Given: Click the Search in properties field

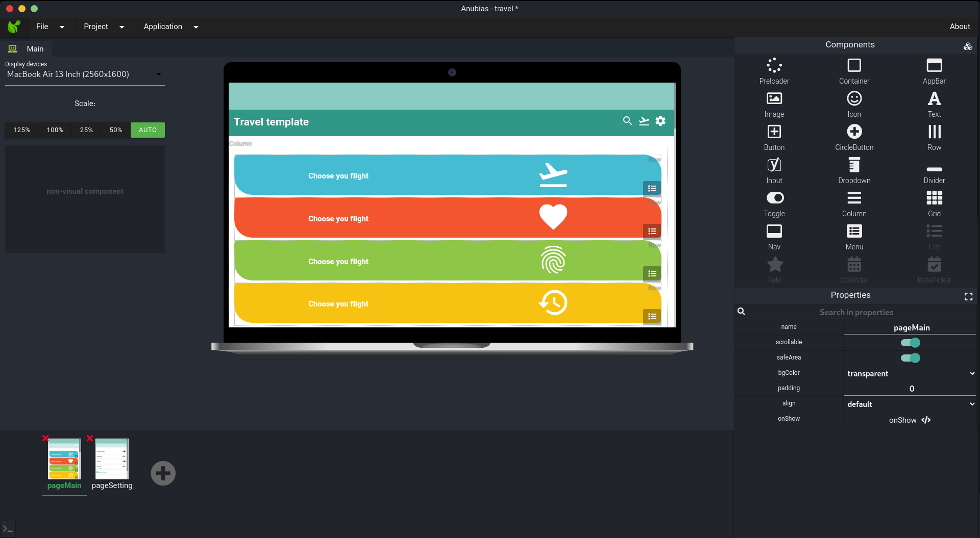Looking at the screenshot, I should tap(856, 312).
